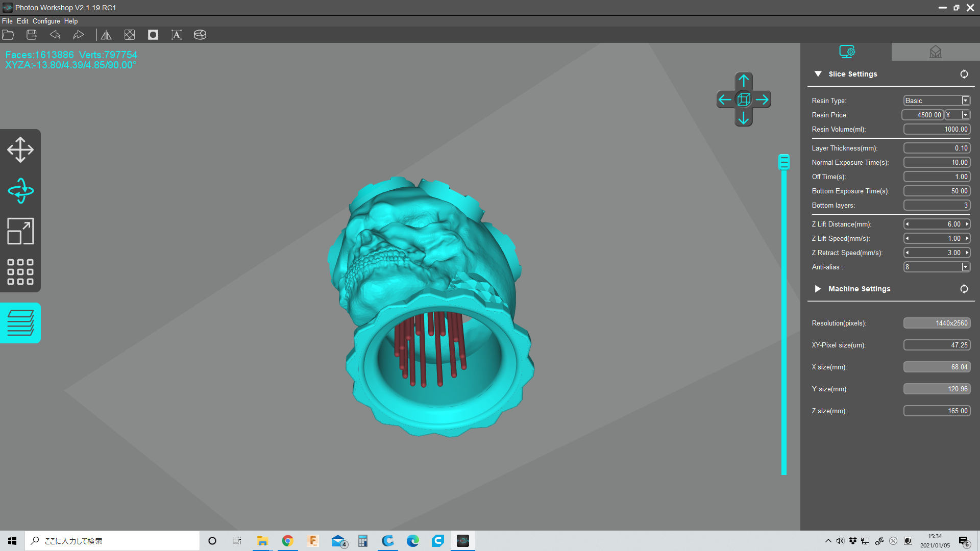Click the layer slider handle

point(784,162)
